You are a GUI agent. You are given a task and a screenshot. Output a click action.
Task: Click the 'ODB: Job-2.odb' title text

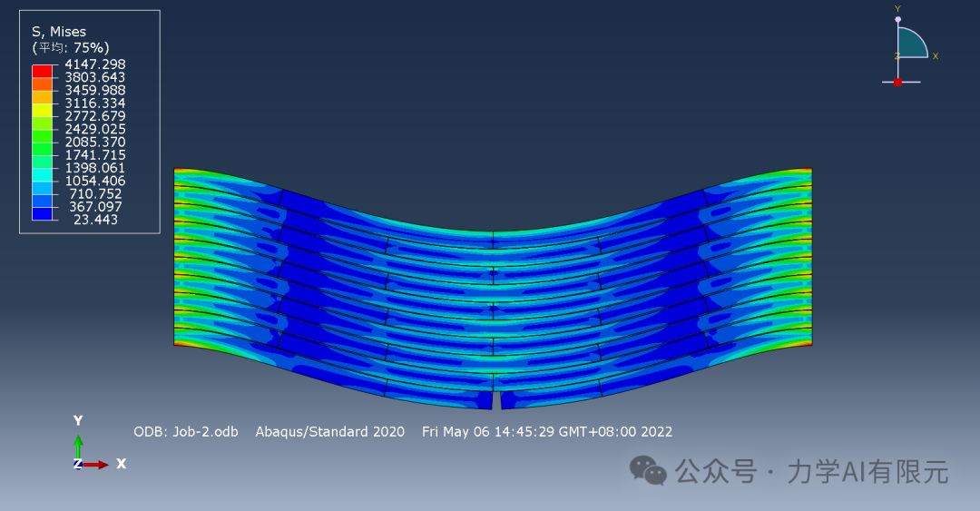coord(186,431)
